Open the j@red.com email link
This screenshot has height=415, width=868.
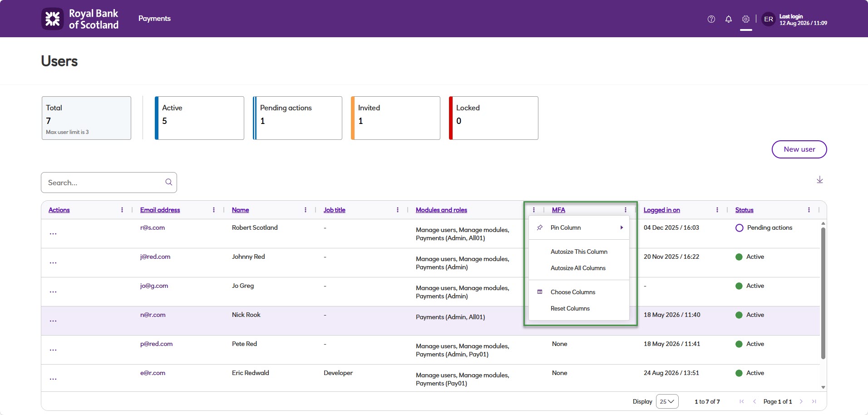point(155,257)
